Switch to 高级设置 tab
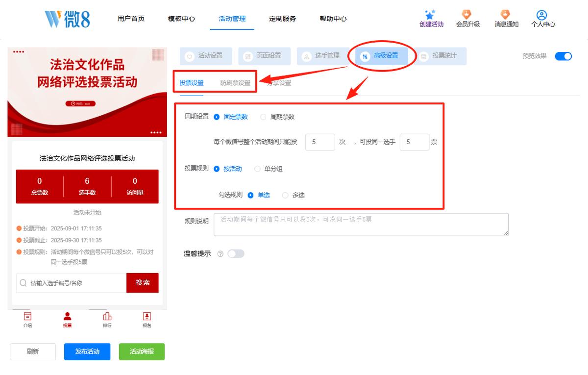Viewport: 588px width, 375px height. (x=382, y=56)
